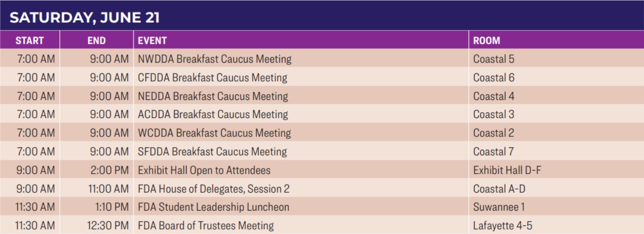Click the Coastal 5 room cell

(494, 59)
